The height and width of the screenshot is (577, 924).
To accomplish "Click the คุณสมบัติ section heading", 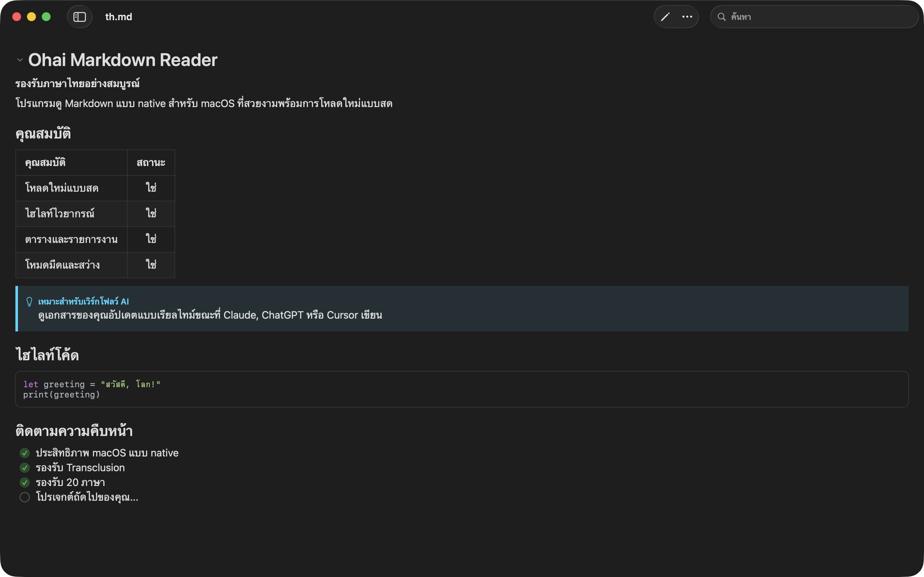I will coord(43,134).
